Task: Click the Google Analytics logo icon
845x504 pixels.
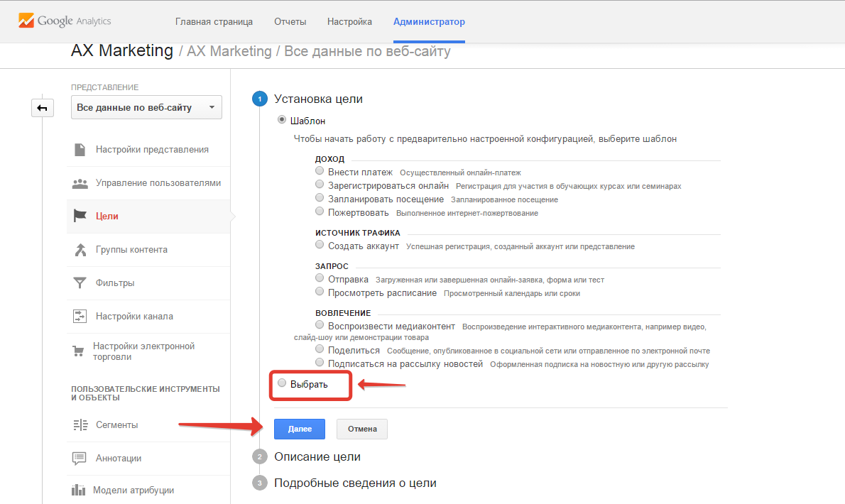Action: point(27,21)
